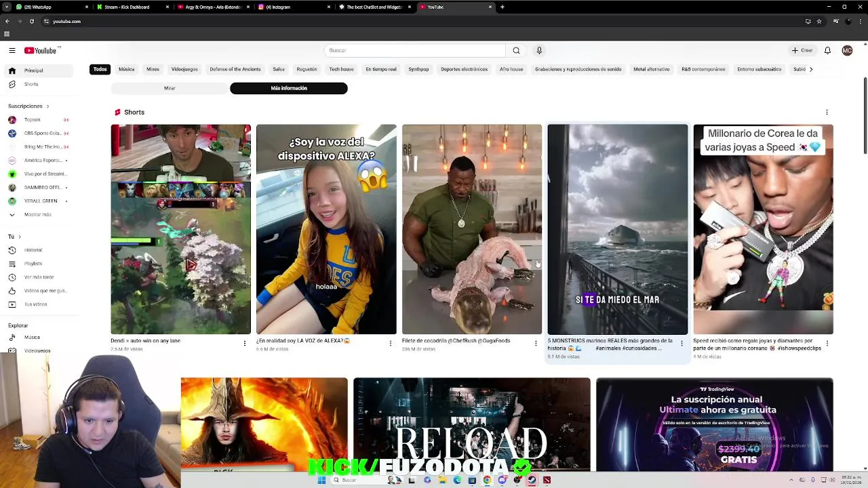The image size is (868, 488).
Task: Click the Crear button
Action: click(x=802, y=50)
